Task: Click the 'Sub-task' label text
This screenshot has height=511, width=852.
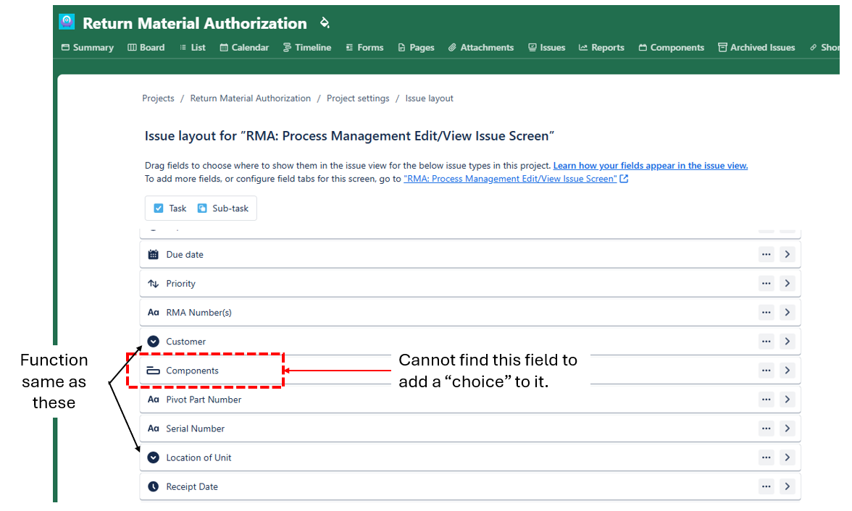Action: point(230,208)
